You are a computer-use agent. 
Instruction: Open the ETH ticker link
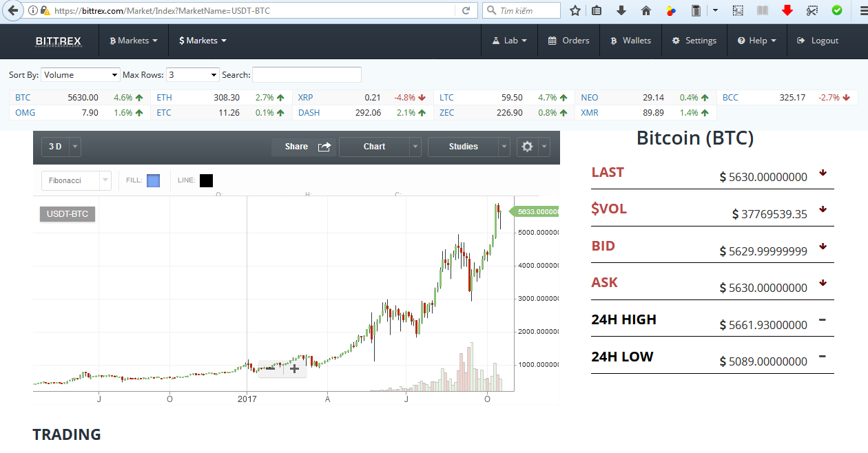coord(164,98)
